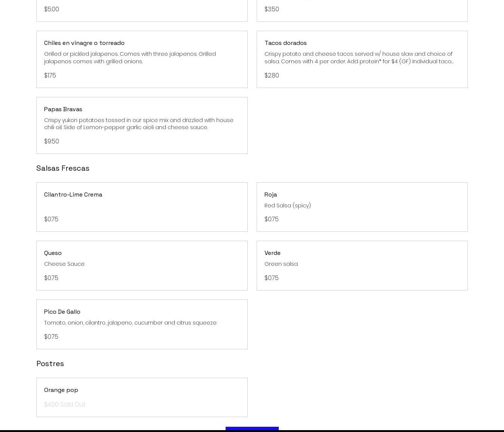Image resolution: width=504 pixels, height=432 pixels.
Task: Click the Salsas Frescas section heading
Action: (63, 168)
